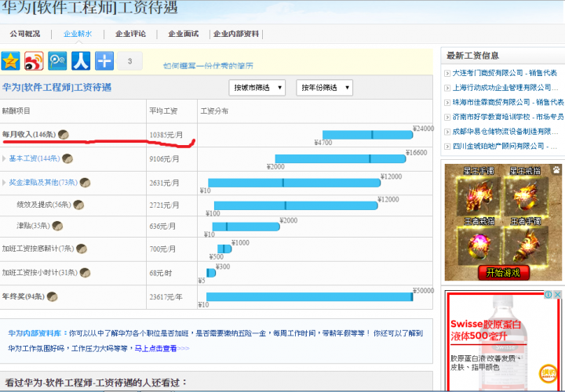Click the 23617元/年 average value
565x392 pixels.
coord(166,297)
